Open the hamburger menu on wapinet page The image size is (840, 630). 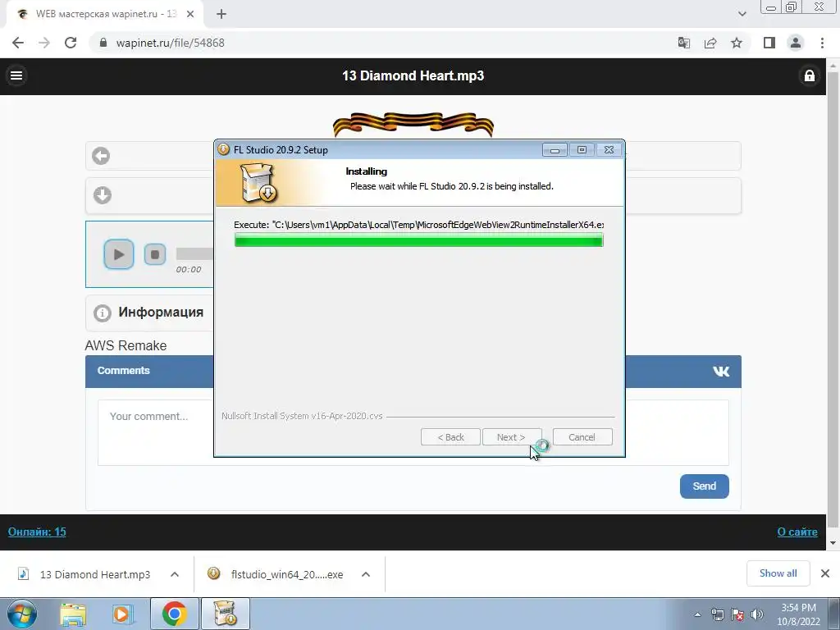coord(16,75)
